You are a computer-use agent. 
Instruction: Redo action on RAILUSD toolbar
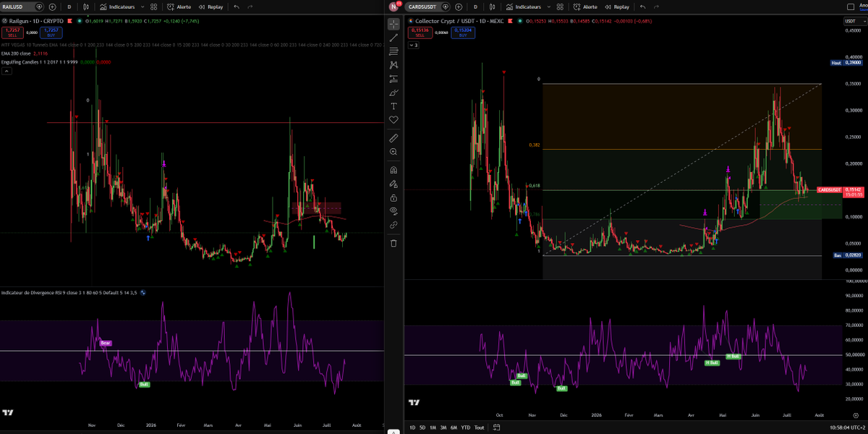click(x=250, y=7)
